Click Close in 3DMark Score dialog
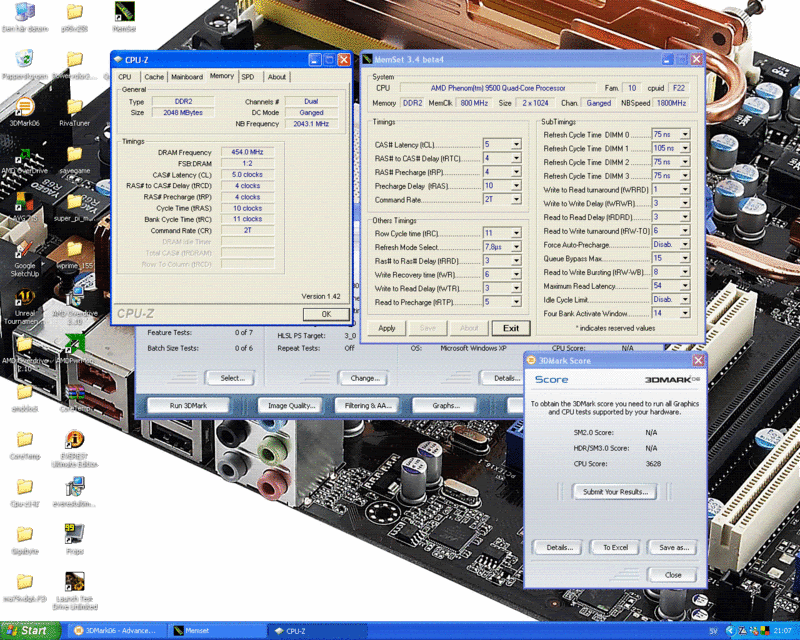The height and width of the screenshot is (640, 800). pos(672,575)
